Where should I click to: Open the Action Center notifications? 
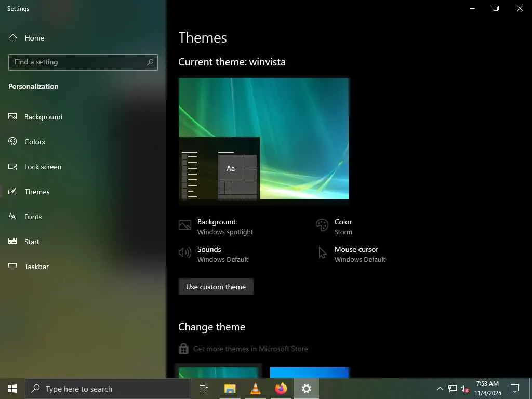[x=515, y=389]
